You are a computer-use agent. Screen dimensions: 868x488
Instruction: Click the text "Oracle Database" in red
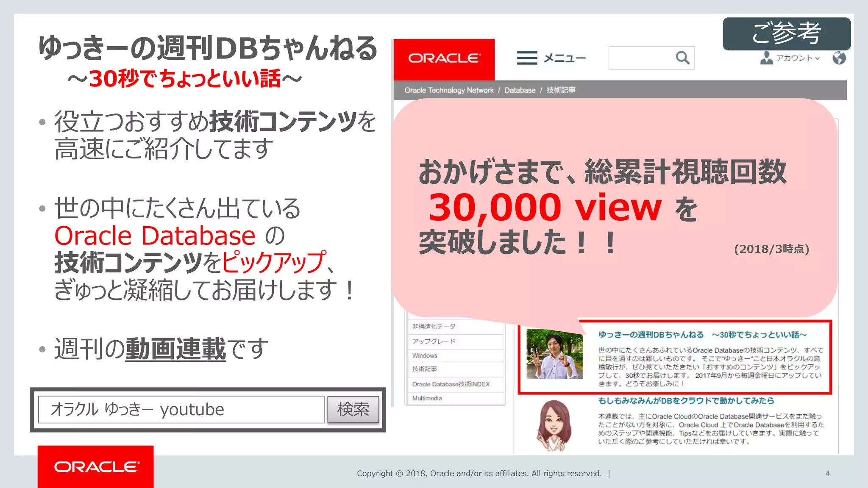(155, 236)
